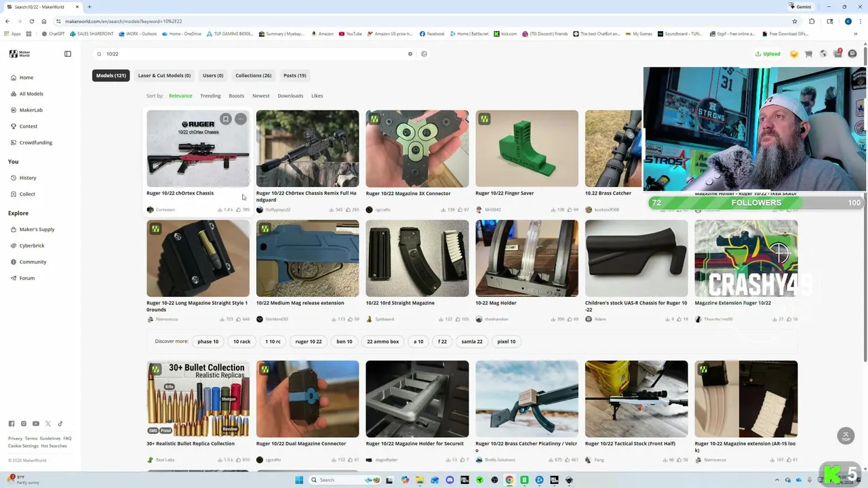Image resolution: width=868 pixels, height=488 pixels.
Task: Switch to the Posts (19) tab
Action: [x=295, y=75]
